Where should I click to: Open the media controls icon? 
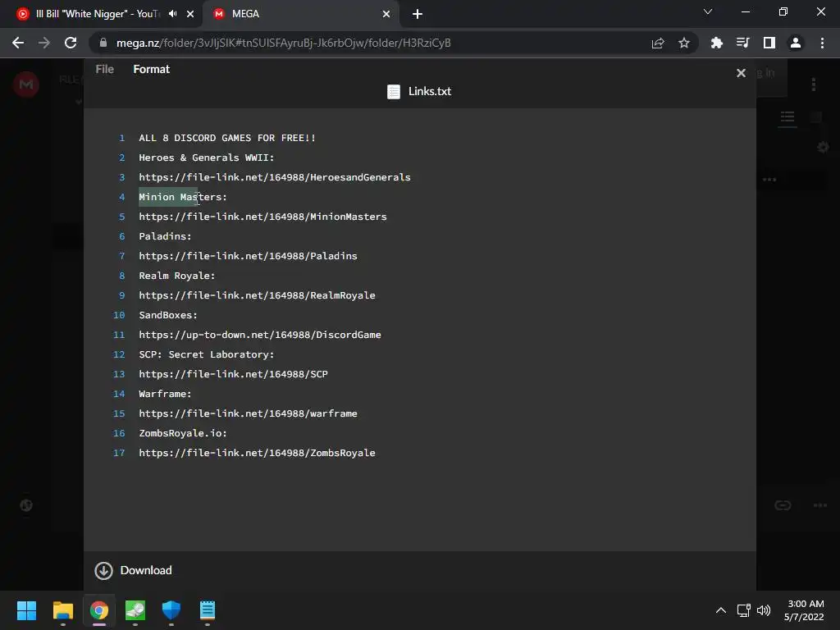[742, 43]
